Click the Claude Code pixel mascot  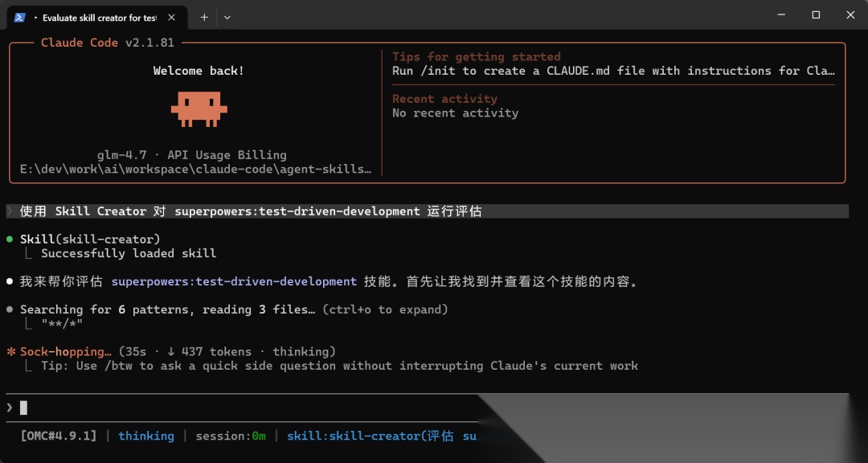[x=199, y=109]
